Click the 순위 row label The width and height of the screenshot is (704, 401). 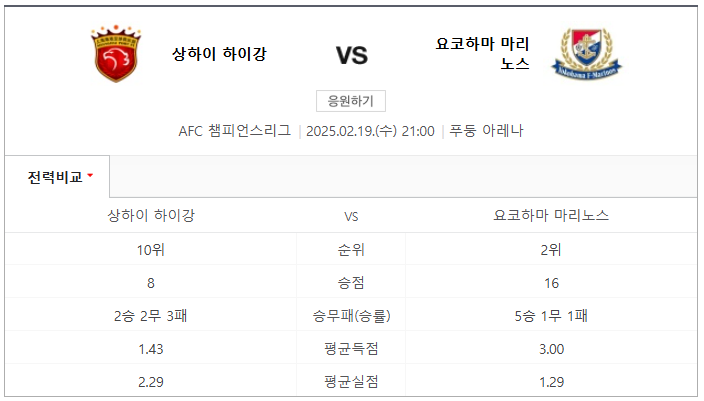tap(351, 250)
